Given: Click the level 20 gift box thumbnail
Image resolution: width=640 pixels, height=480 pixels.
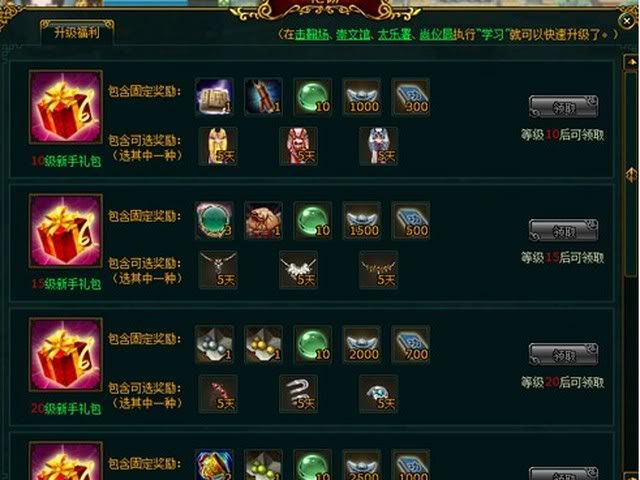Looking at the screenshot, I should [x=66, y=355].
